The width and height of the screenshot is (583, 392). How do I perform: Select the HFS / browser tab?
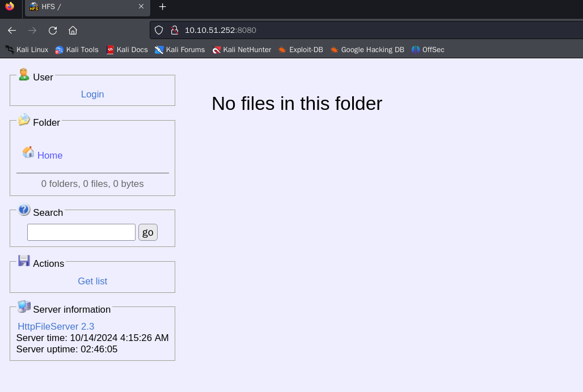[x=87, y=7]
